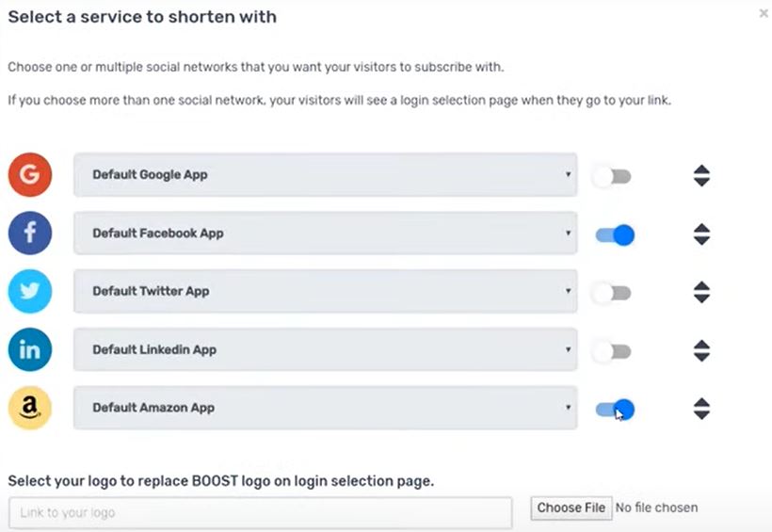Click the Twitter bird icon

29,292
